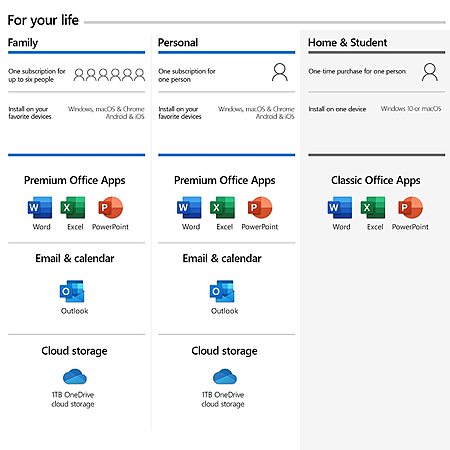Click the PowerPoint icon under Personal plan

(x=260, y=207)
